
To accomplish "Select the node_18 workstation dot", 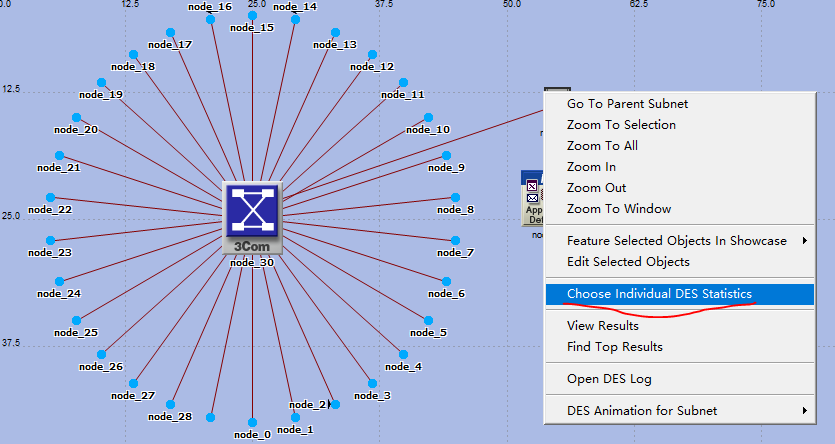I will [x=134, y=54].
